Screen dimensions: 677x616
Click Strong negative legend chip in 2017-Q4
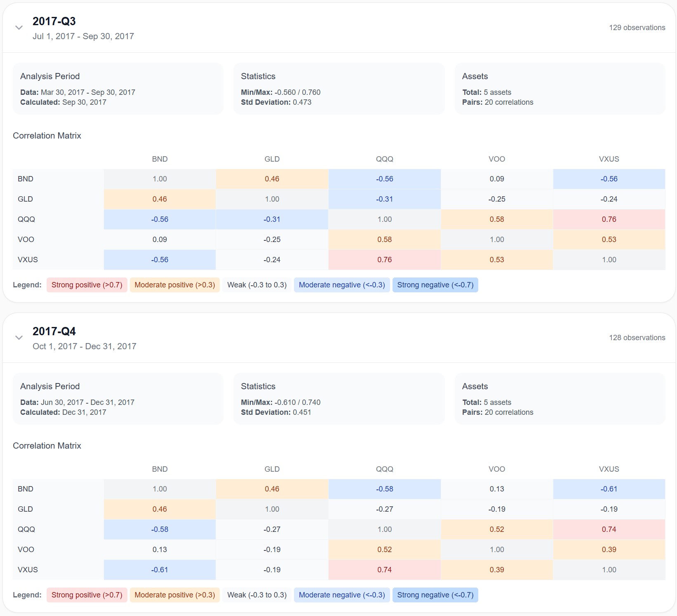coord(435,595)
